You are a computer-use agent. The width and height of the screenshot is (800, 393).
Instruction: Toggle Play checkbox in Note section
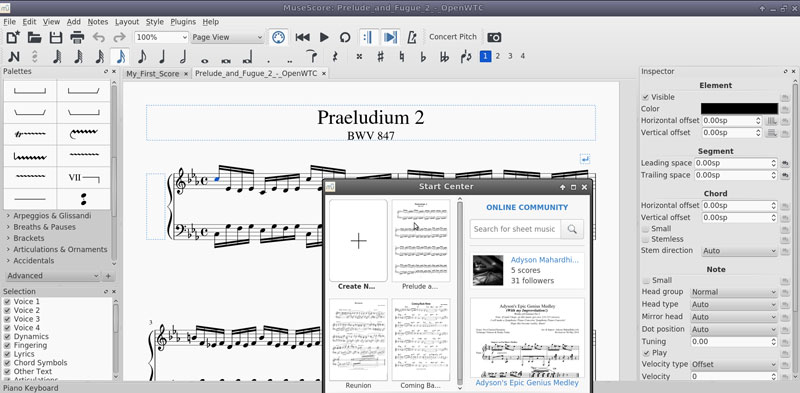click(x=645, y=353)
